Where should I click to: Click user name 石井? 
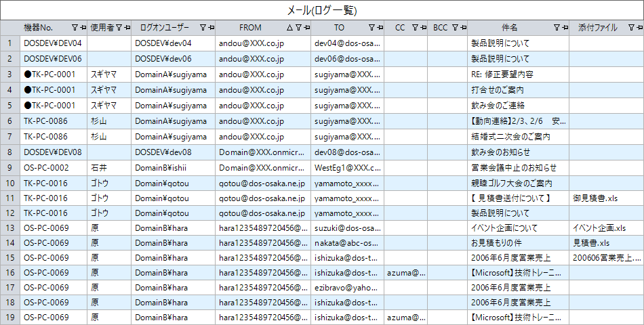pos(109,168)
